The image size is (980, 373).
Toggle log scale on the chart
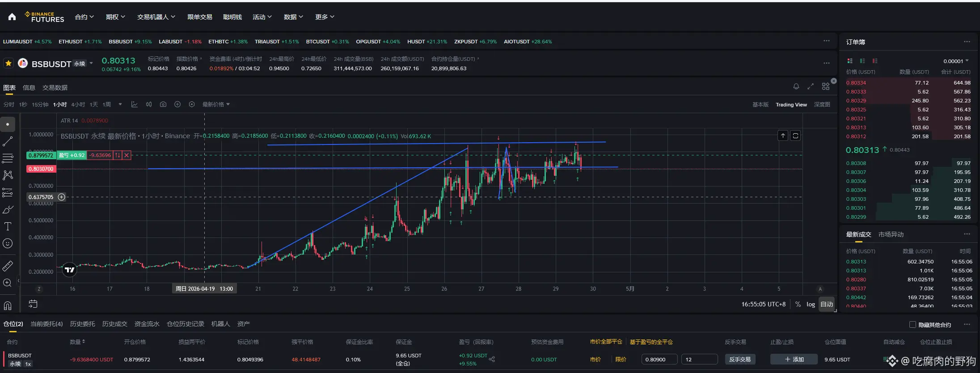coord(811,304)
